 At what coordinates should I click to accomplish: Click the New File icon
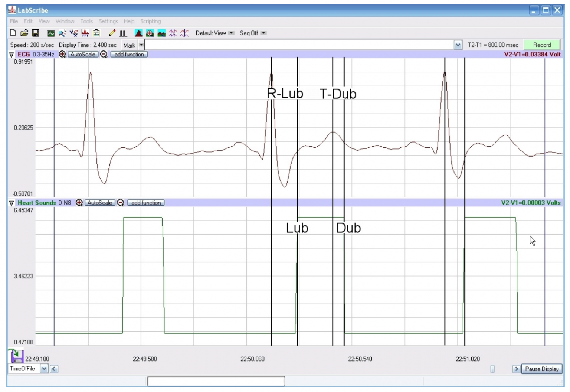tap(13, 33)
